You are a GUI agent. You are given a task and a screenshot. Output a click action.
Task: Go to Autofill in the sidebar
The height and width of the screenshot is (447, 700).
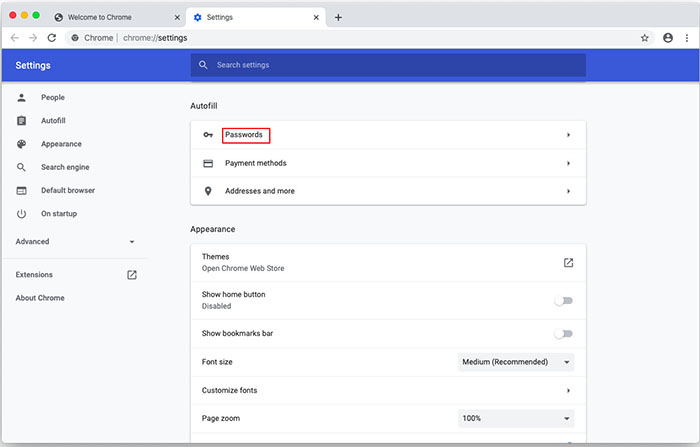53,121
